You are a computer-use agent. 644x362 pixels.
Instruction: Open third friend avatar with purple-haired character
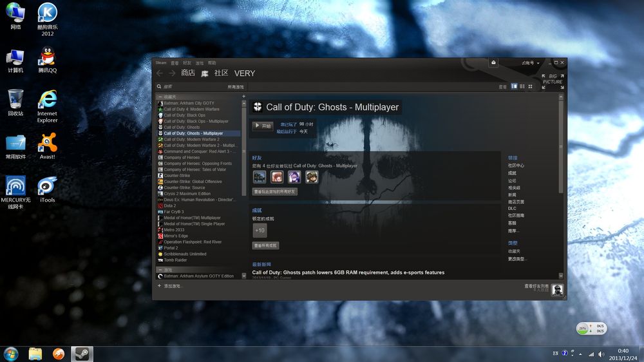(x=294, y=177)
